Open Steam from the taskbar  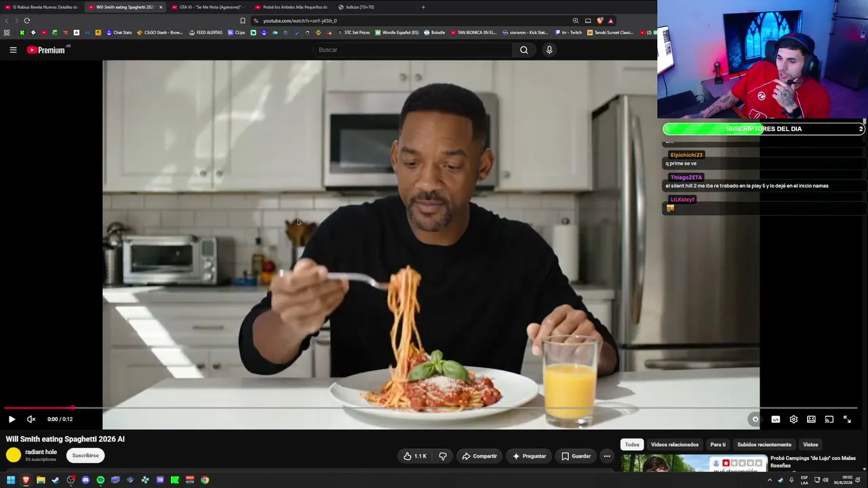tap(56, 480)
